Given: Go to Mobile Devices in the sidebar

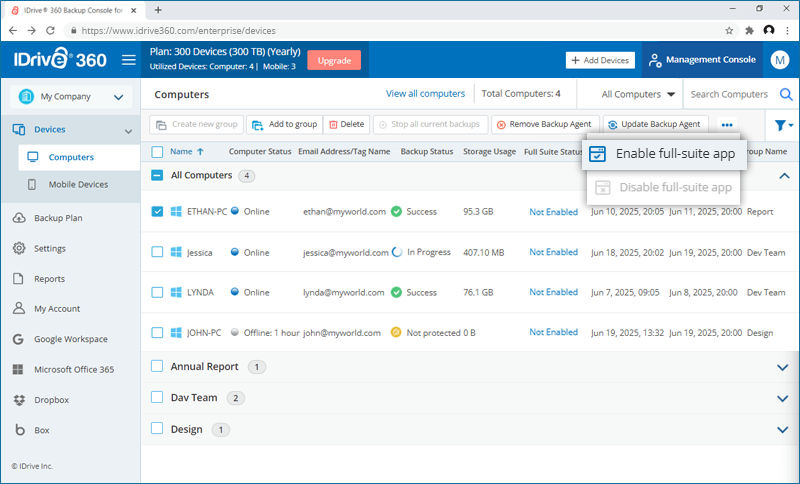Looking at the screenshot, I should click(x=78, y=185).
